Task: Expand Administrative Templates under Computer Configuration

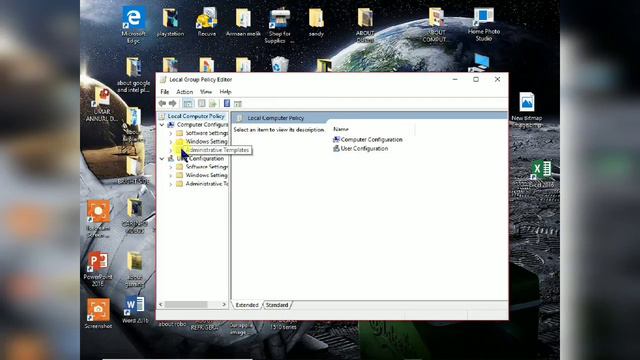Action: [171, 150]
